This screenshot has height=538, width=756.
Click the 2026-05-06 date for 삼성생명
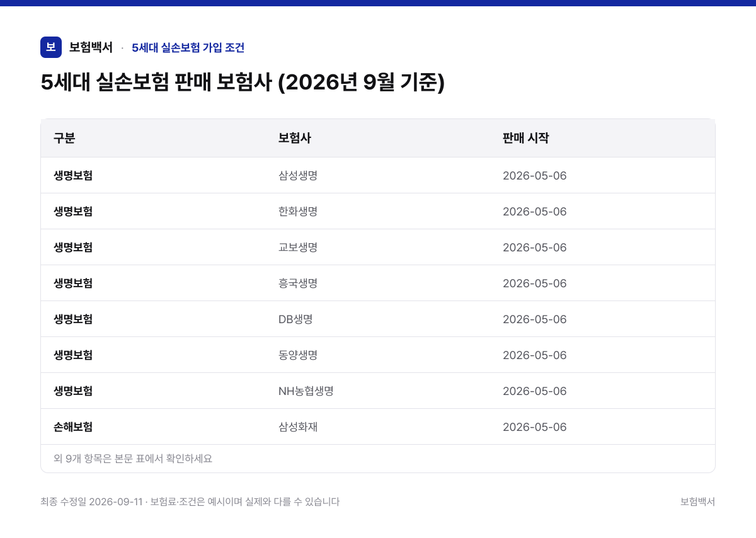click(x=535, y=176)
